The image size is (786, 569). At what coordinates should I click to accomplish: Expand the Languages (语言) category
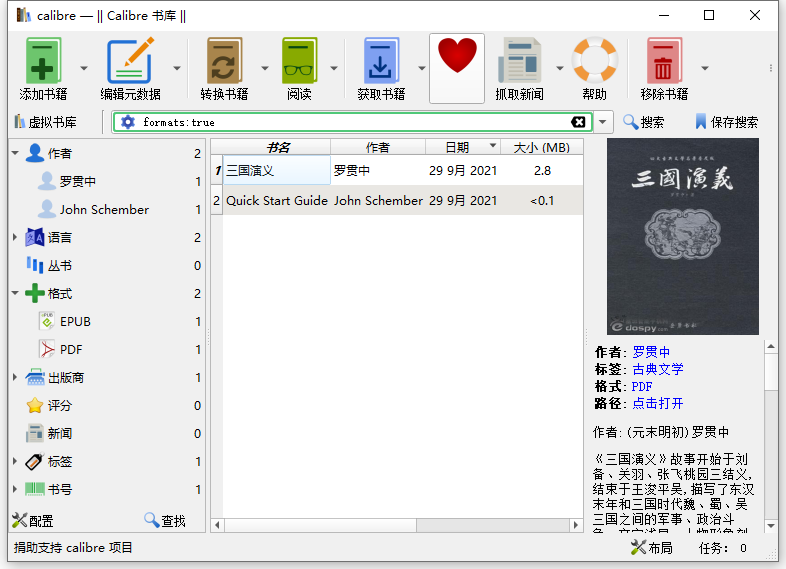[16, 237]
